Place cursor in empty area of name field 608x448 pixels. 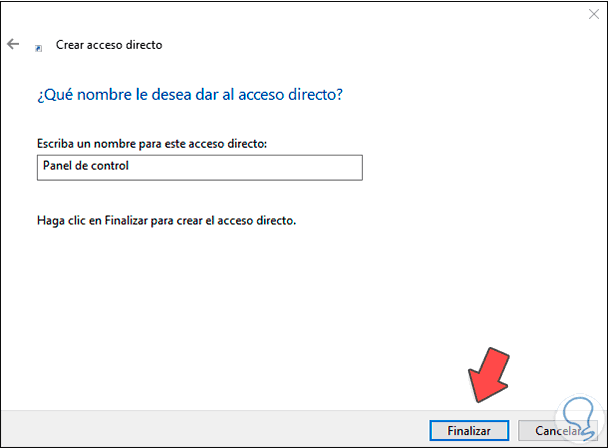[260, 166]
